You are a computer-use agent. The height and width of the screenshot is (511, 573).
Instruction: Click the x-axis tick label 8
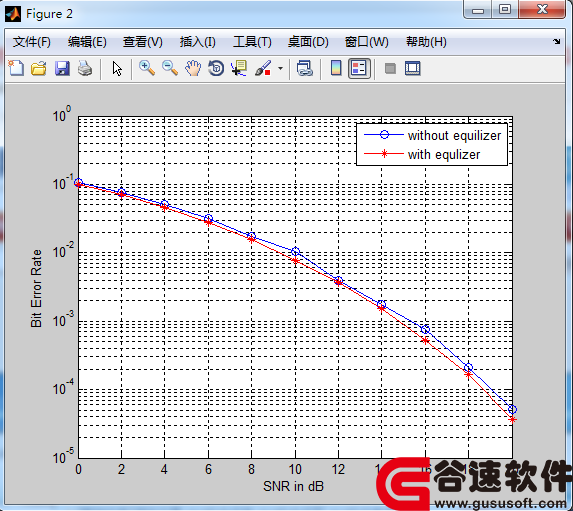pos(251,469)
